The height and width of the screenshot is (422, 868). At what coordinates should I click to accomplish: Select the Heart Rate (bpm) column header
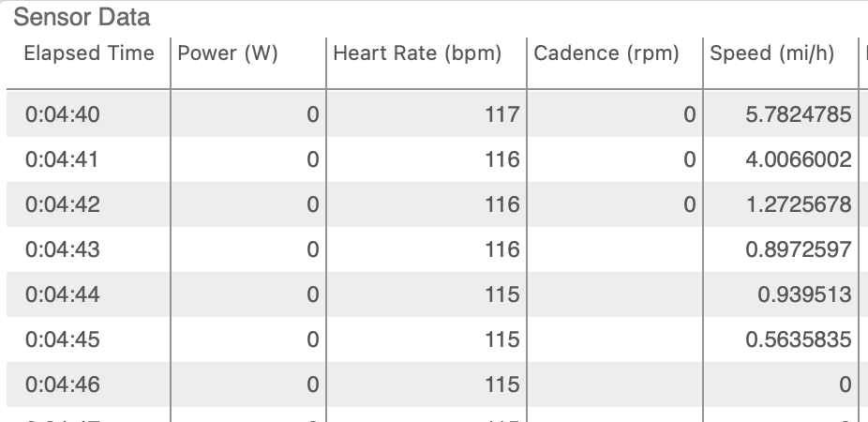coord(427,53)
